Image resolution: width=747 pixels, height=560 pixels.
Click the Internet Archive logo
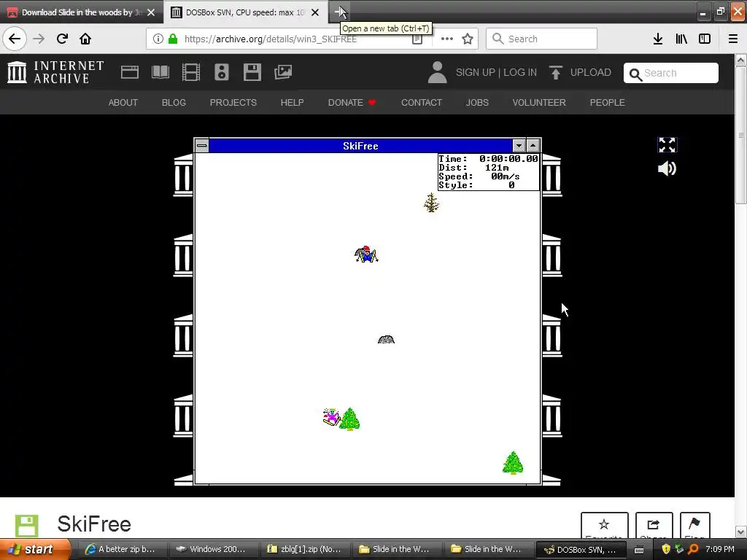click(x=55, y=72)
